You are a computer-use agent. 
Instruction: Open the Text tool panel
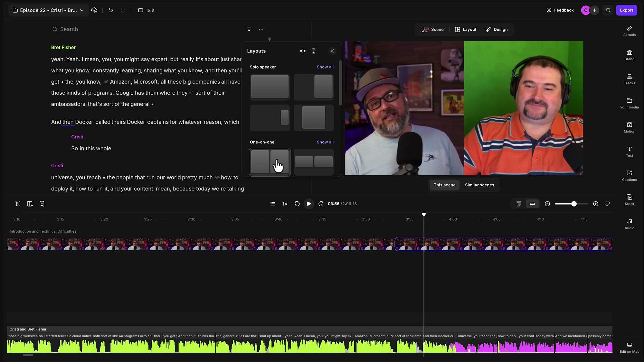pos(629,152)
